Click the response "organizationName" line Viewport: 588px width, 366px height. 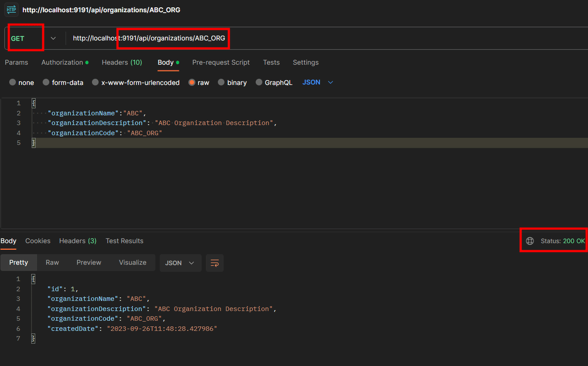(98, 299)
